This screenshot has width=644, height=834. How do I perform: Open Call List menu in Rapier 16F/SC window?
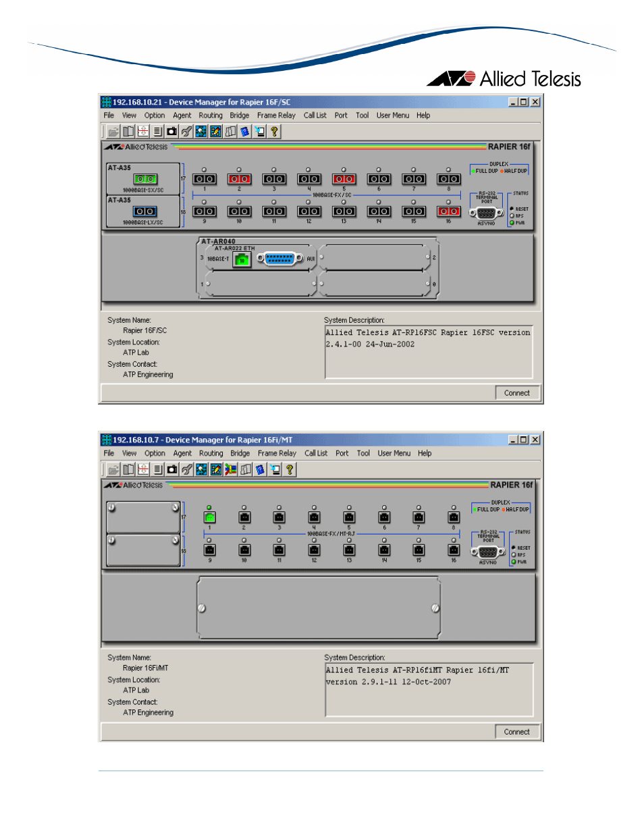point(315,115)
